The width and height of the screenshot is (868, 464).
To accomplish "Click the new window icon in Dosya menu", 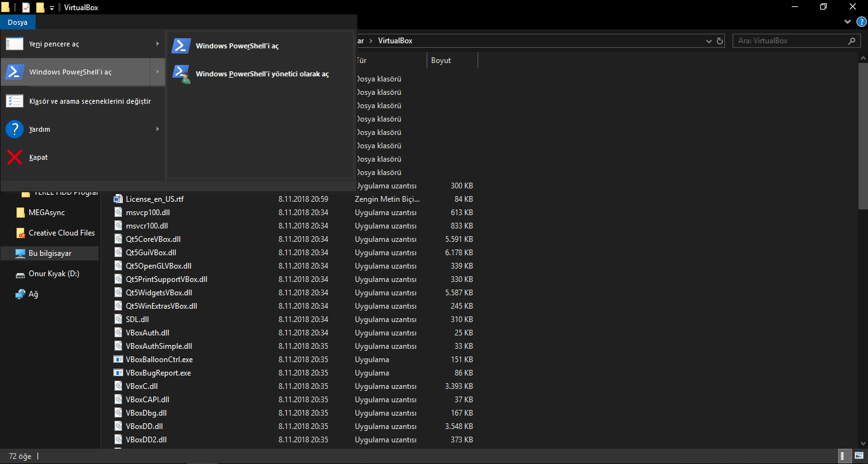I will point(15,44).
